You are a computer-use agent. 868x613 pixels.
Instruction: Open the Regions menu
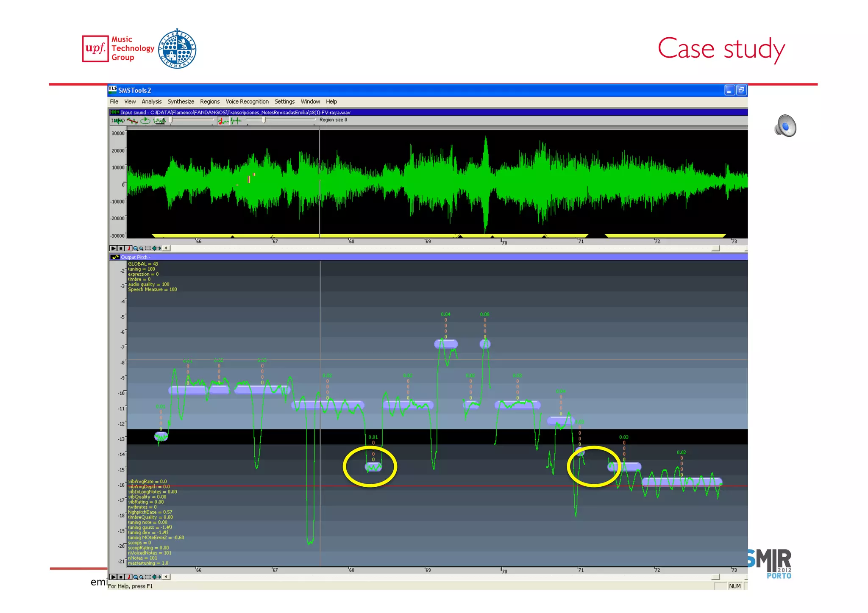(210, 102)
